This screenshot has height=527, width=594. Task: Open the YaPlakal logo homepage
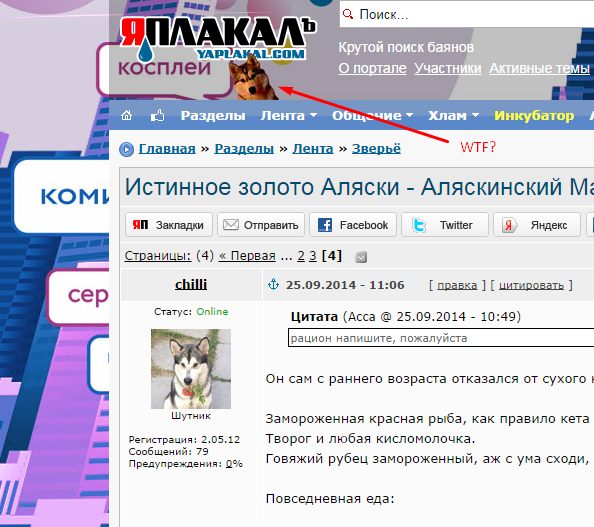(x=218, y=39)
